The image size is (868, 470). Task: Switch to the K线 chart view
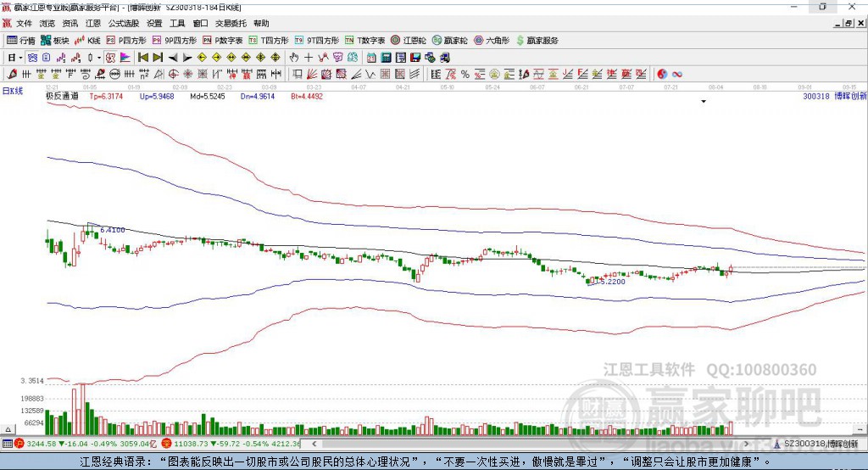click(x=87, y=41)
